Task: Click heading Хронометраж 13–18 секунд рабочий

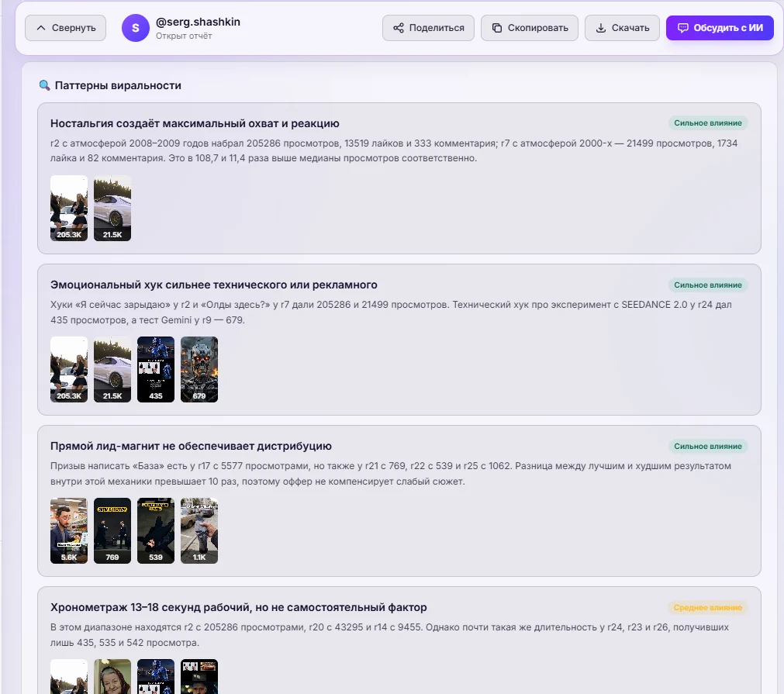Action: coord(239,607)
